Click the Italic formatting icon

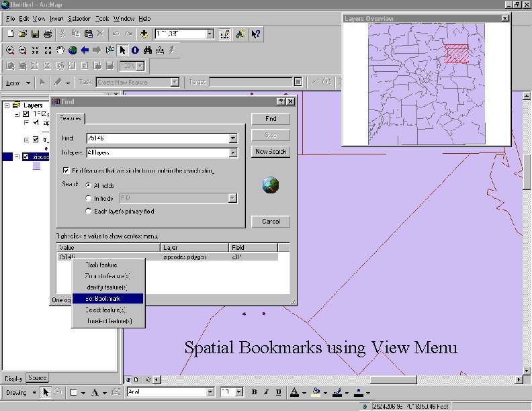pos(267,392)
